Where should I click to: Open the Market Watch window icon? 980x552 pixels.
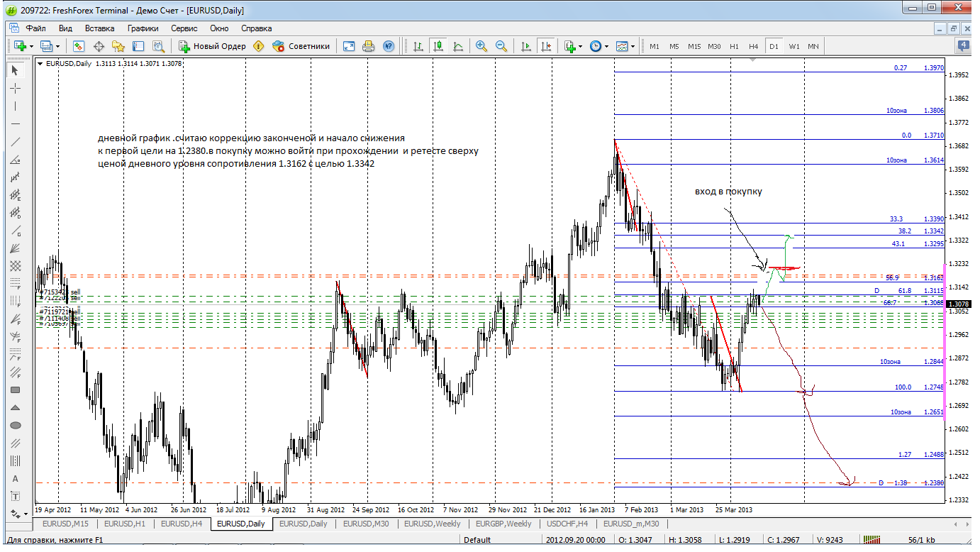pos(79,46)
